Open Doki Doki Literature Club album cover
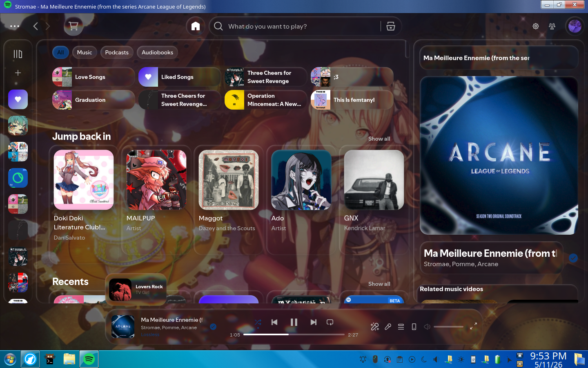Screen dimensions: 588x368 pos(84,180)
